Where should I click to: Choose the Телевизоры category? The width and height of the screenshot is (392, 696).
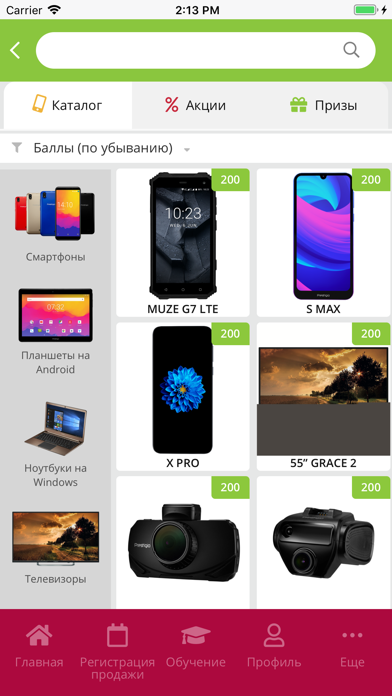coord(55,548)
